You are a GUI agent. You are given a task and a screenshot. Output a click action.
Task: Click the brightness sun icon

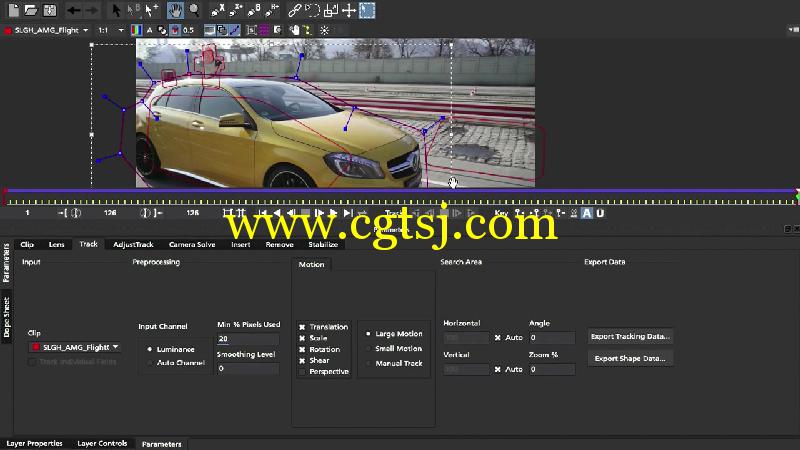click(324, 30)
